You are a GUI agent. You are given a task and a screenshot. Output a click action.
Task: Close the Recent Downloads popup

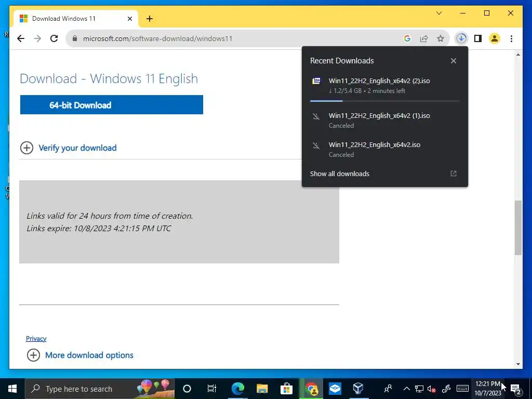point(453,61)
